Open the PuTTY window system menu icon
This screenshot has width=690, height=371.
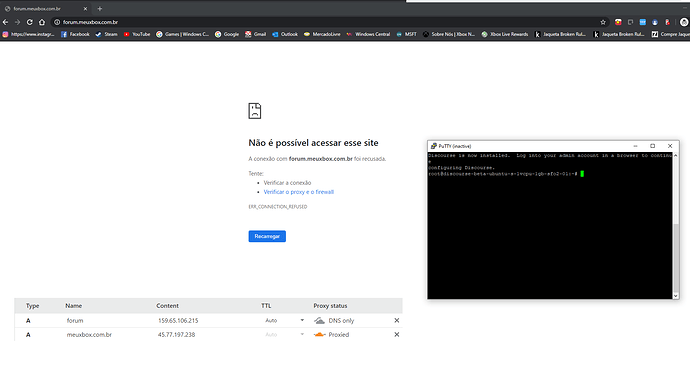[x=433, y=146]
